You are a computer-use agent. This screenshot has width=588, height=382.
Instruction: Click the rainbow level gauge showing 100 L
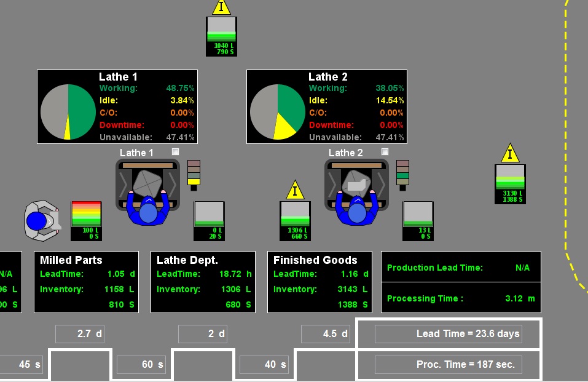[85, 220]
